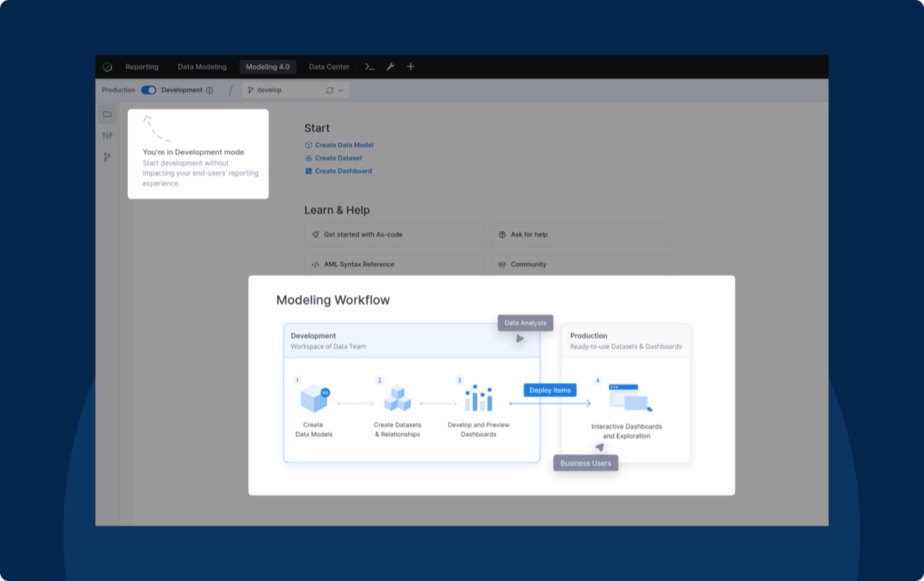Click the Create Data Model link

(343, 145)
